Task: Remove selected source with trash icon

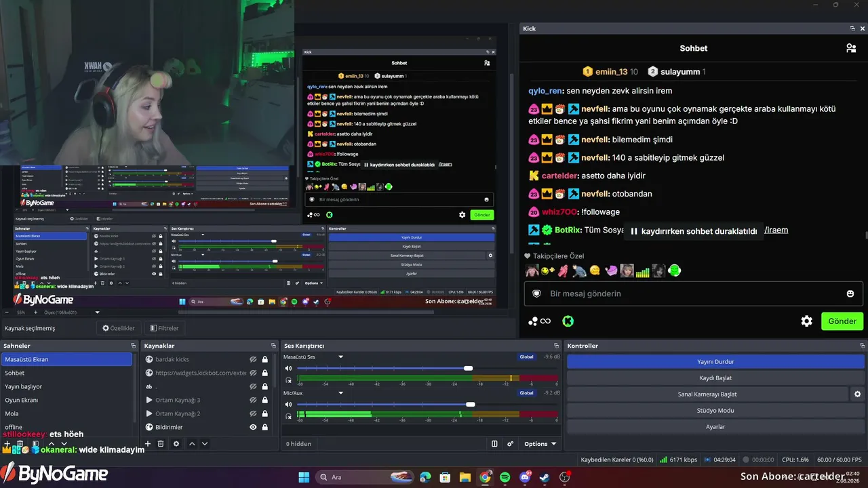Action: click(x=161, y=444)
